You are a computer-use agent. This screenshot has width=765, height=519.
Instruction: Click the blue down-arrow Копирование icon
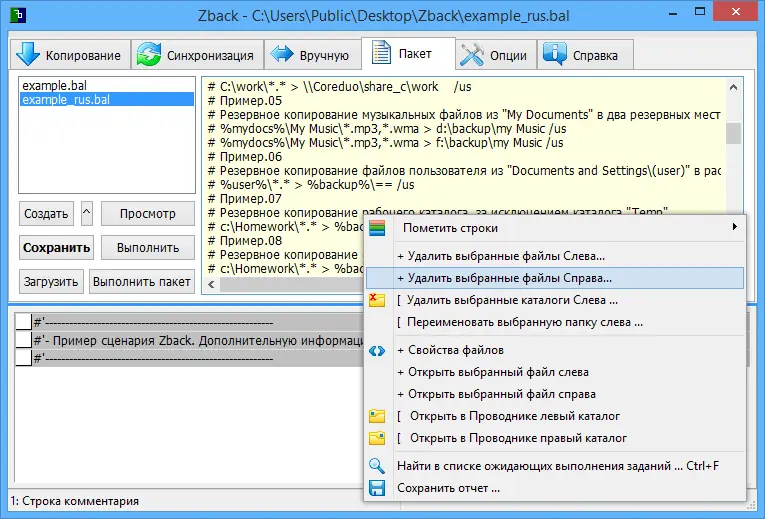28,54
